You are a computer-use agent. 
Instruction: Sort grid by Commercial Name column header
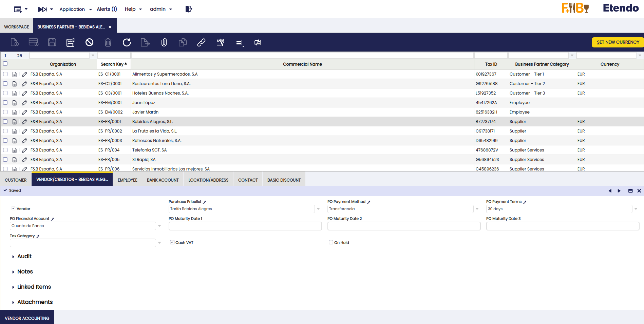pyautogui.click(x=302, y=64)
